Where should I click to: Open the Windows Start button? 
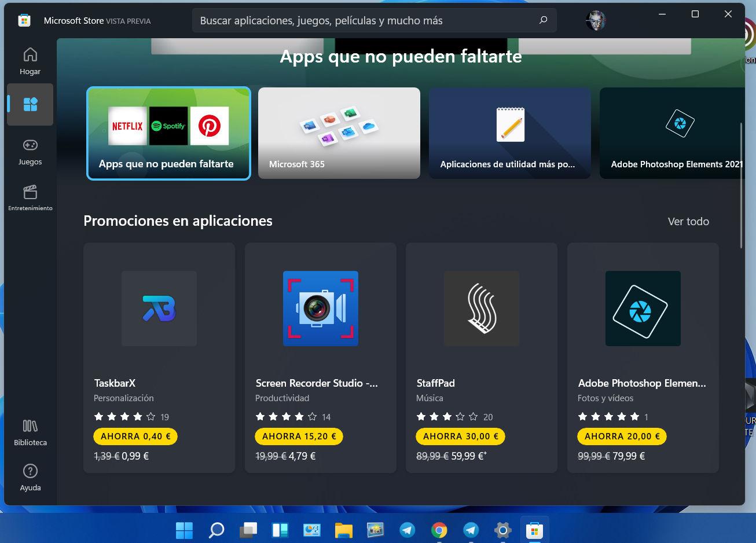click(185, 530)
